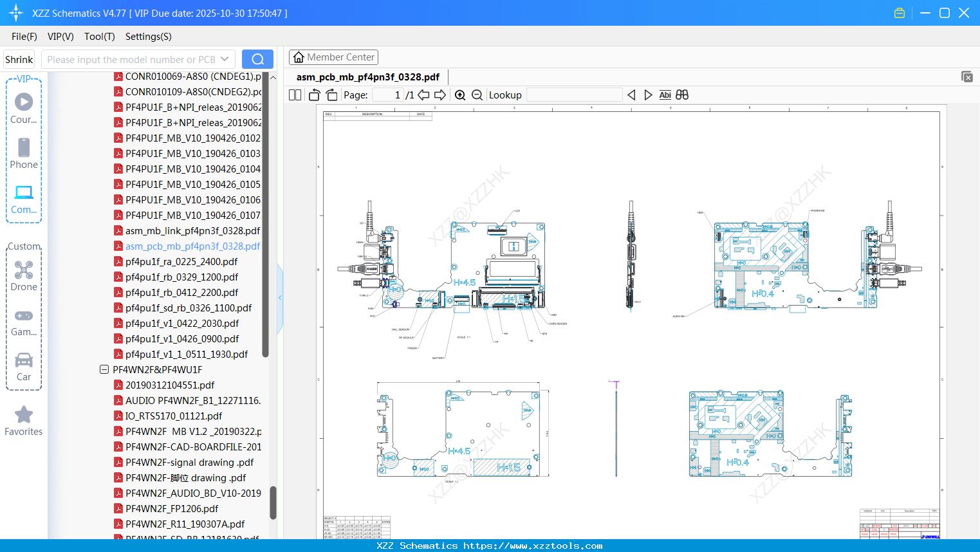This screenshot has width=980, height=552.
Task: Toggle the two-page side-by-side view
Action: pyautogui.click(x=295, y=95)
